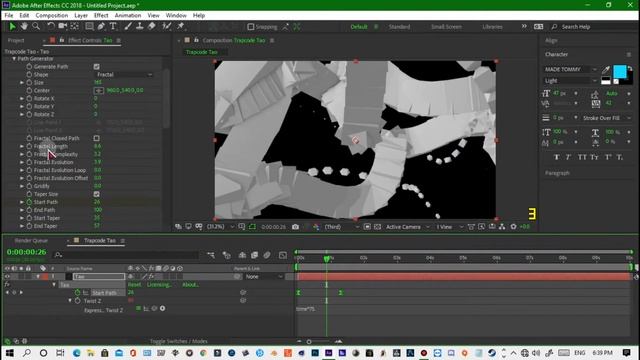Enable motion blur switch in timeline header
640x360 pixels.
(x=267, y=255)
